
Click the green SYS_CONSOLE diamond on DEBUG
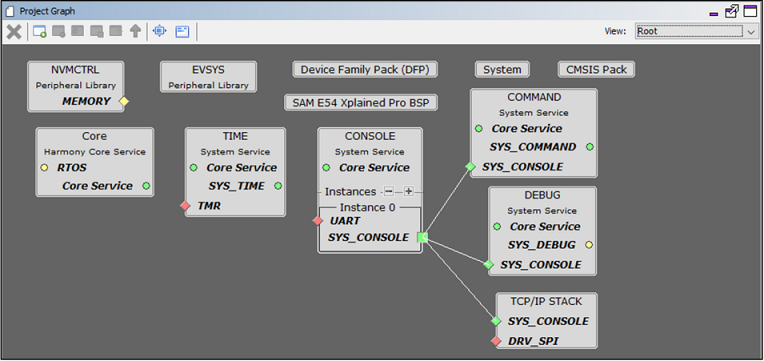point(489,265)
